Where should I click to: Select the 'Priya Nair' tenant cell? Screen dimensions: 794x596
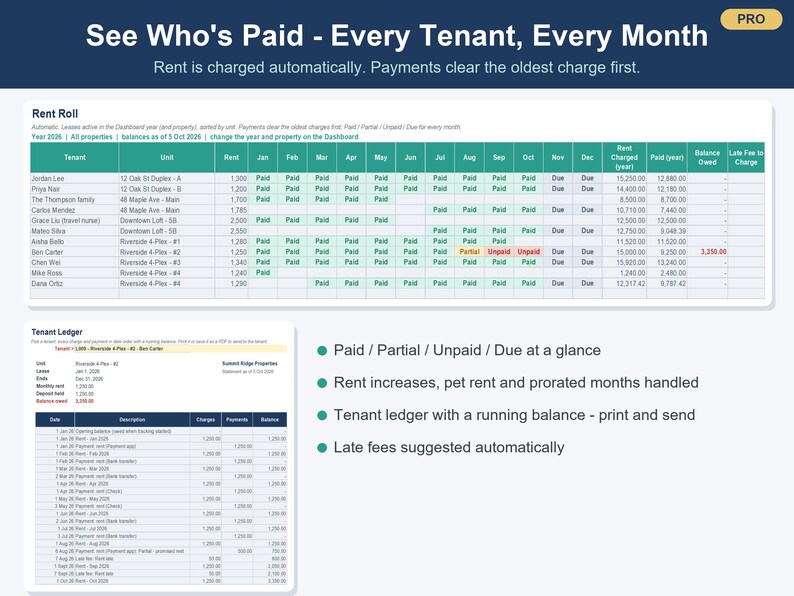point(74,189)
